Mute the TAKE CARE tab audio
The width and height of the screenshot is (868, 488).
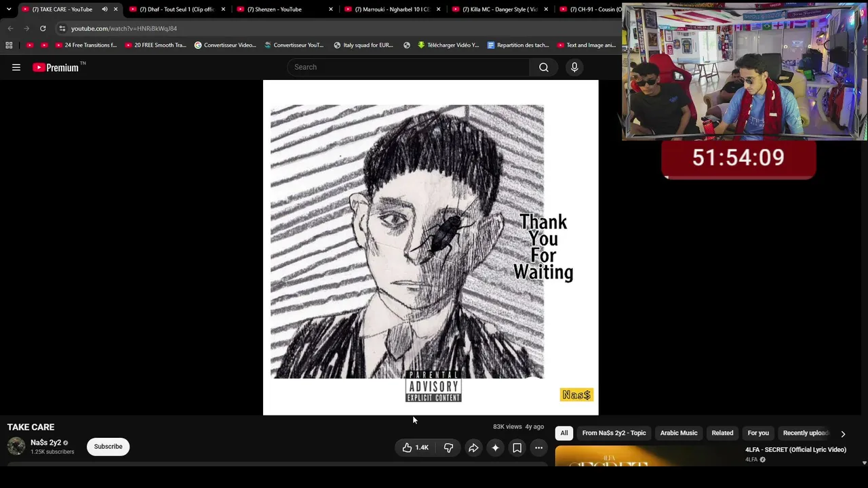pos(104,9)
